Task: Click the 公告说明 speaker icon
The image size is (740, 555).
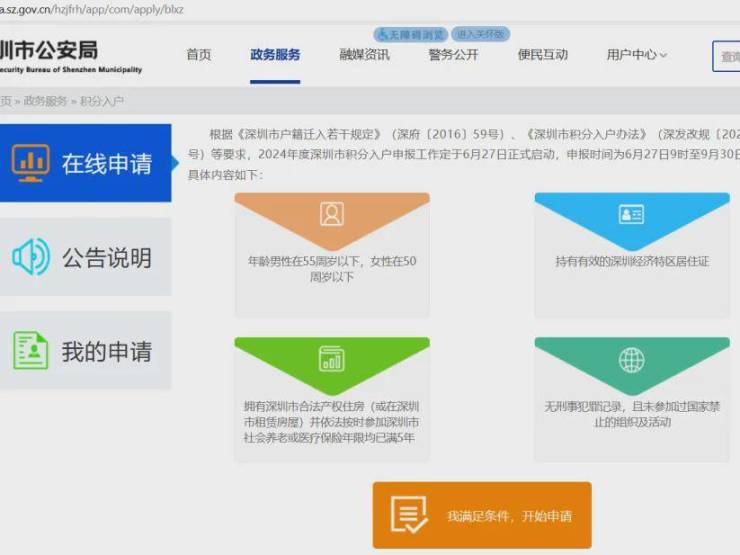Action: point(30,257)
